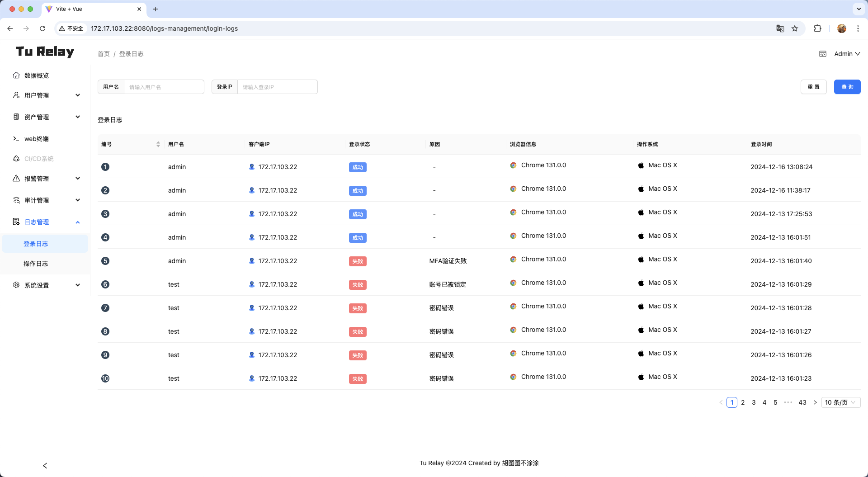This screenshot has height=477, width=868.
Task: Click the code/fullscreen icon beside Admin
Action: tap(823, 54)
